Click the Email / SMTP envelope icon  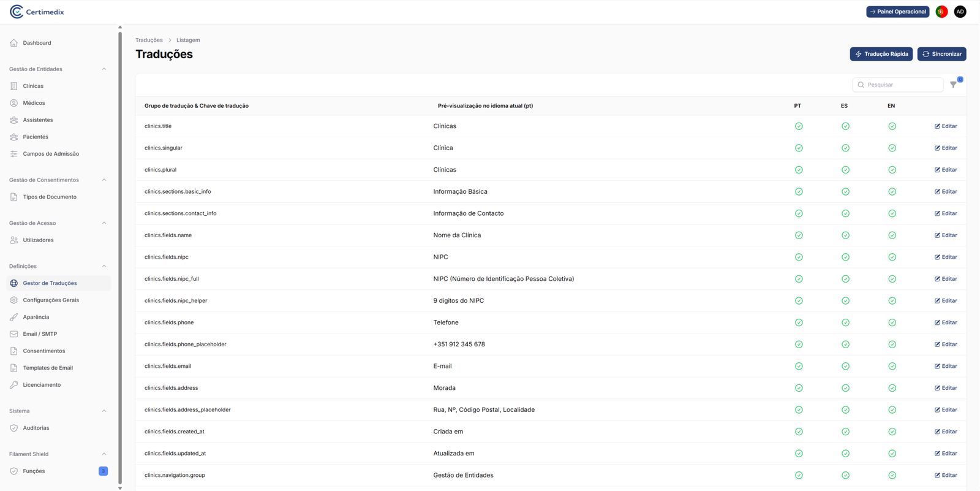point(14,334)
